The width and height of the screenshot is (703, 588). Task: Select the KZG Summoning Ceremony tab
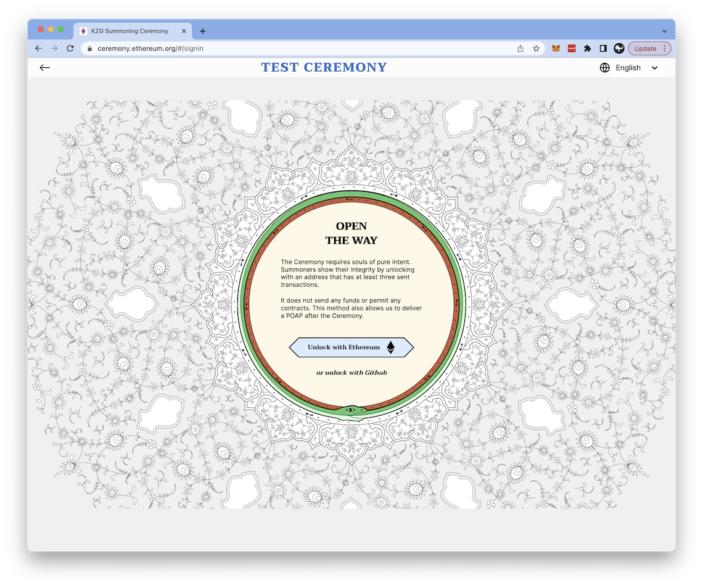coord(129,31)
